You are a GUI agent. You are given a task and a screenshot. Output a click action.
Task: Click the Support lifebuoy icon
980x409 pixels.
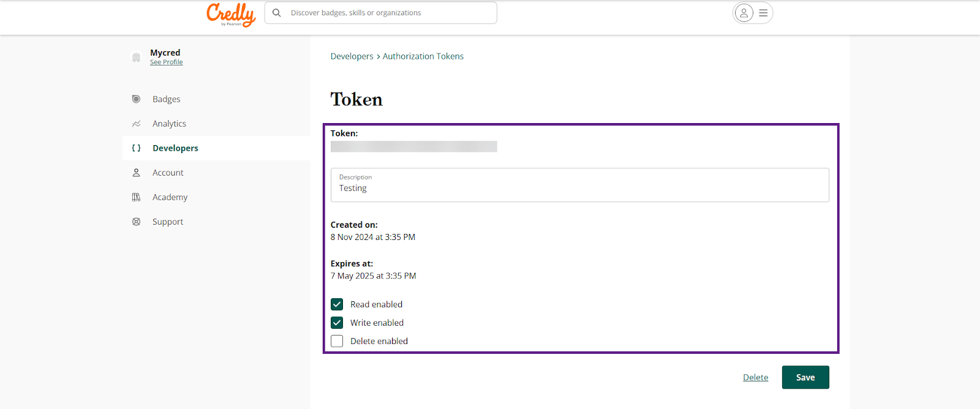pos(136,222)
